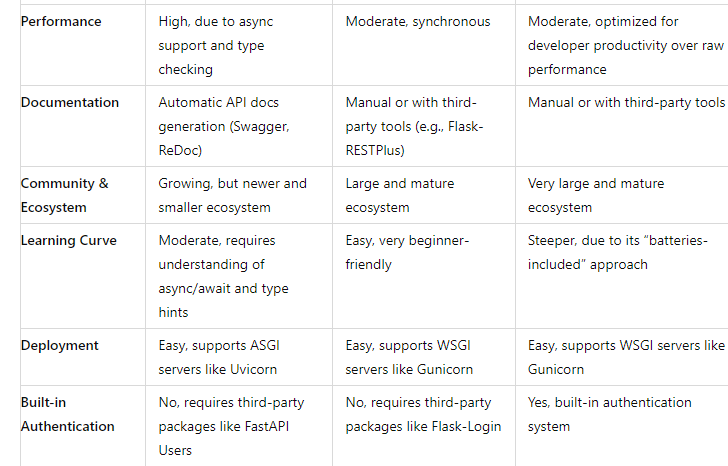Click the "Automatic API docs generation" cell

[x=224, y=126]
